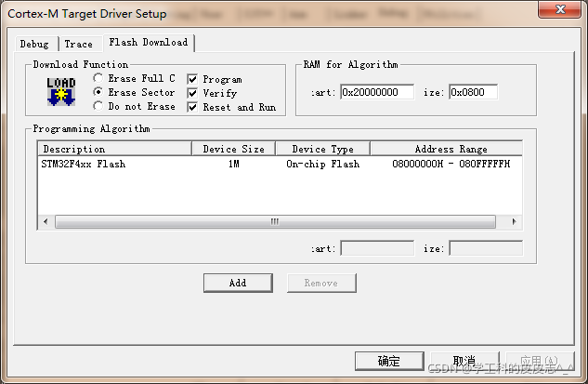This screenshot has width=588, height=384.
Task: Click the Address Range column header
Action: point(447,149)
